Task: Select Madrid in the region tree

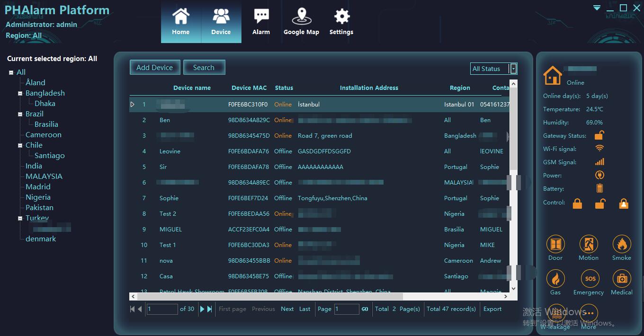Action: (38, 186)
